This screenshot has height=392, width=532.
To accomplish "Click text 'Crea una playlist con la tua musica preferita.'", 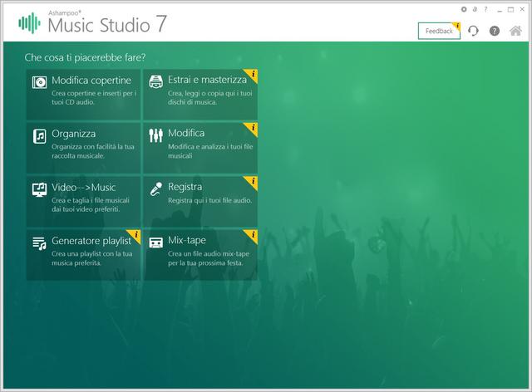I will (92, 258).
